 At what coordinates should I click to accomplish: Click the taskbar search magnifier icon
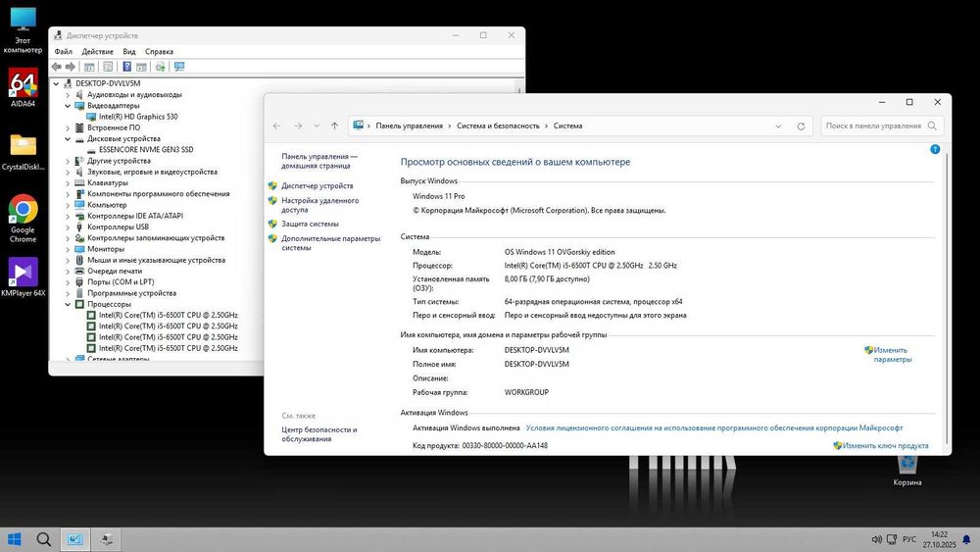coord(44,539)
